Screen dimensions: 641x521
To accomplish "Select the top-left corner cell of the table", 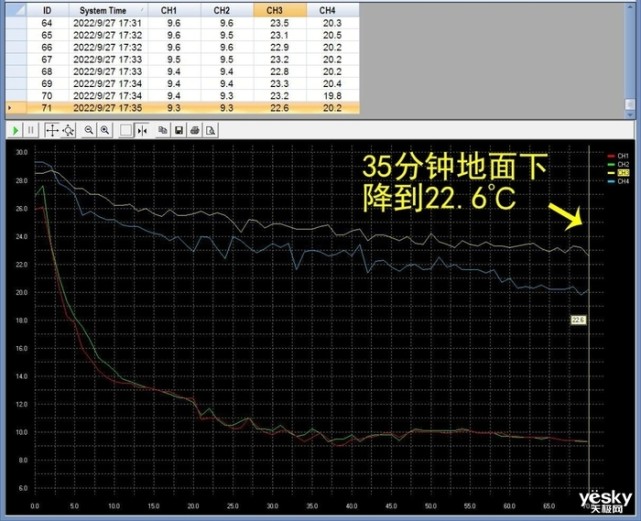I will tap(16, 10).
